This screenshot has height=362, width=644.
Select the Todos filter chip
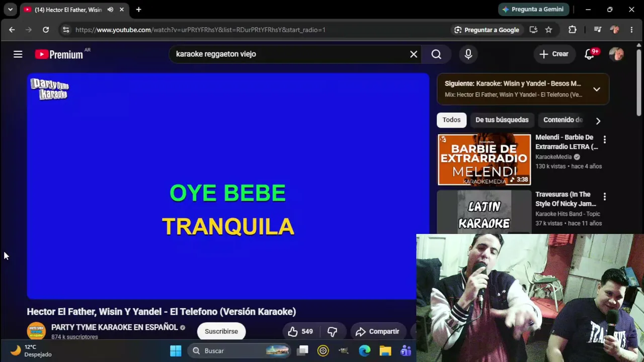(451, 120)
